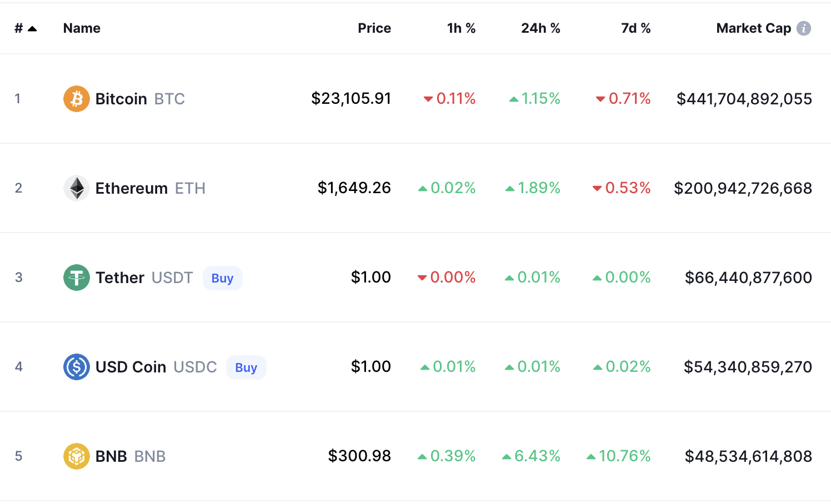Click the Tether green logo icon
The height and width of the screenshot is (504, 831).
[77, 278]
